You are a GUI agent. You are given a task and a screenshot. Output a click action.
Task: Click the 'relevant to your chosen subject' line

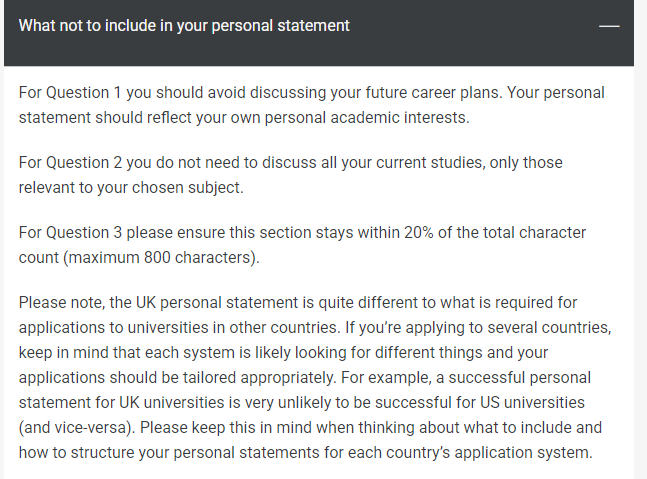131,188
